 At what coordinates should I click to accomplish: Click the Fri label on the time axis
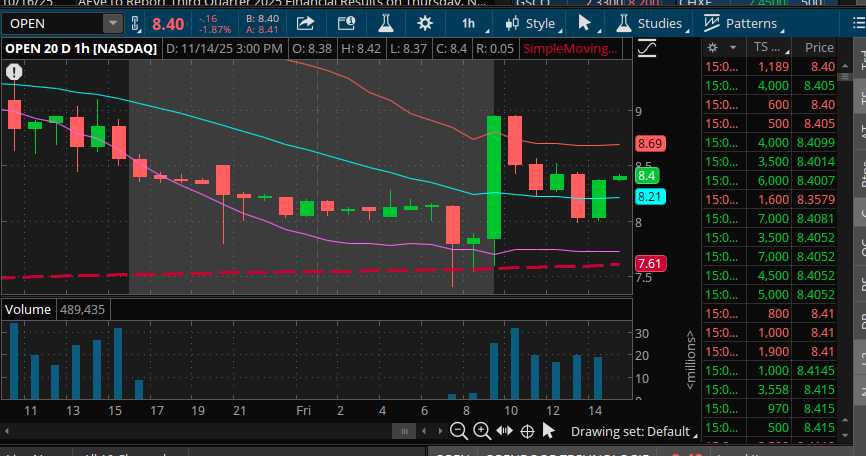point(303,411)
